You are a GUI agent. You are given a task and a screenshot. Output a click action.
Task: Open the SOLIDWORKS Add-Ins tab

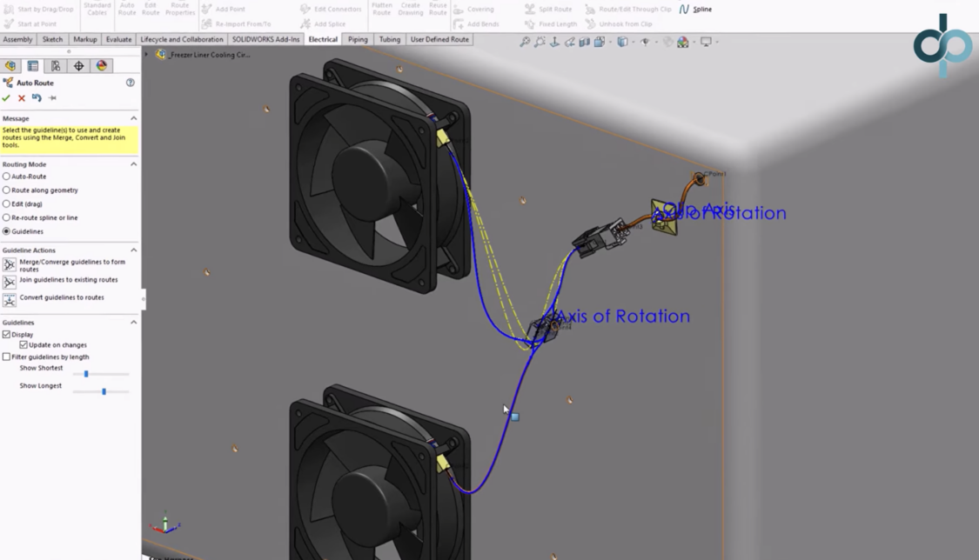point(267,39)
